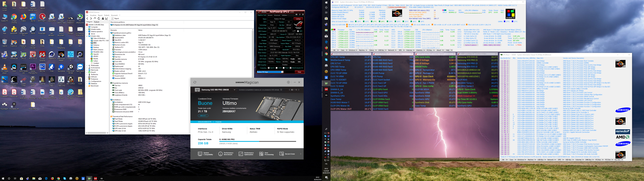The width and height of the screenshot is (644, 181).
Task: Collapse the Scheda video node in AIDA64
Action: [87, 36]
